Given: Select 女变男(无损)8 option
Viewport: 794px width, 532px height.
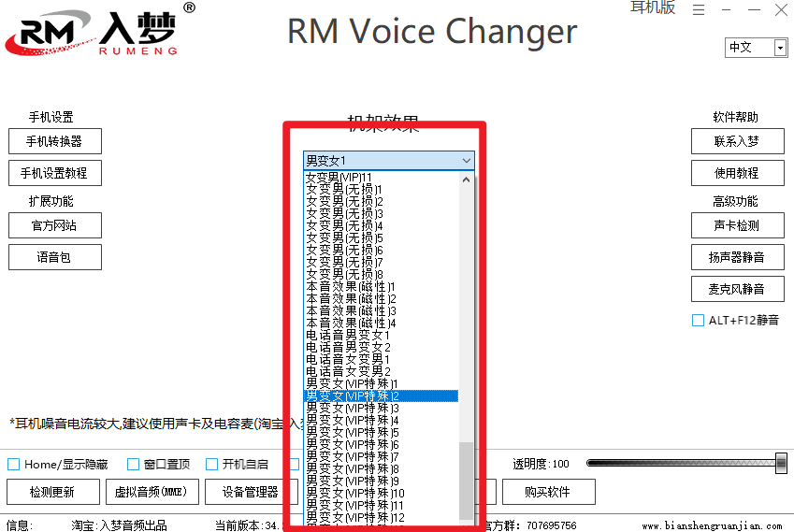Looking at the screenshot, I should coord(382,274).
